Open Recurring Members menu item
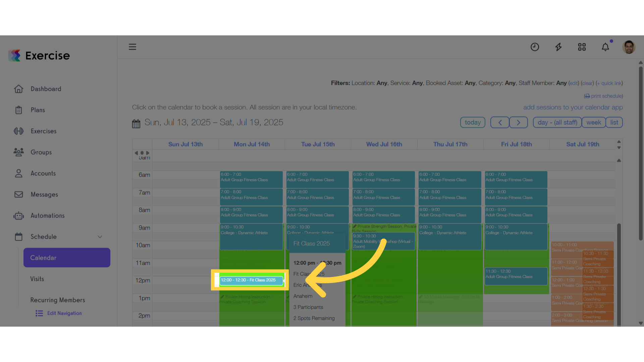Viewport: 644px width, 362px height. (x=58, y=300)
